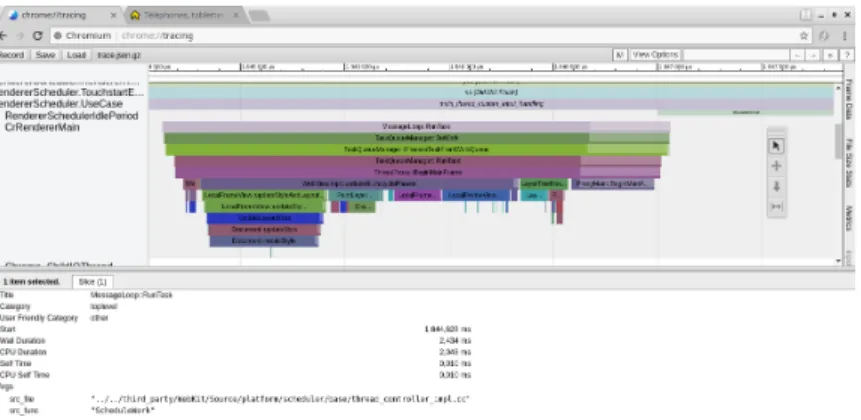Image resolution: width=861 pixels, height=420 pixels.
Task: Click the RendererScheduler.TouchstartE... track label
Action: [x=71, y=92]
